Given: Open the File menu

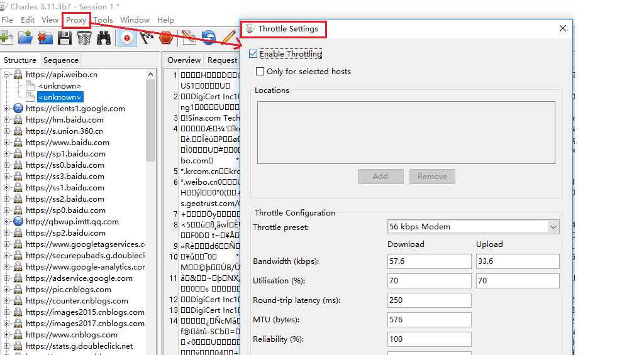Looking at the screenshot, I should point(8,19).
